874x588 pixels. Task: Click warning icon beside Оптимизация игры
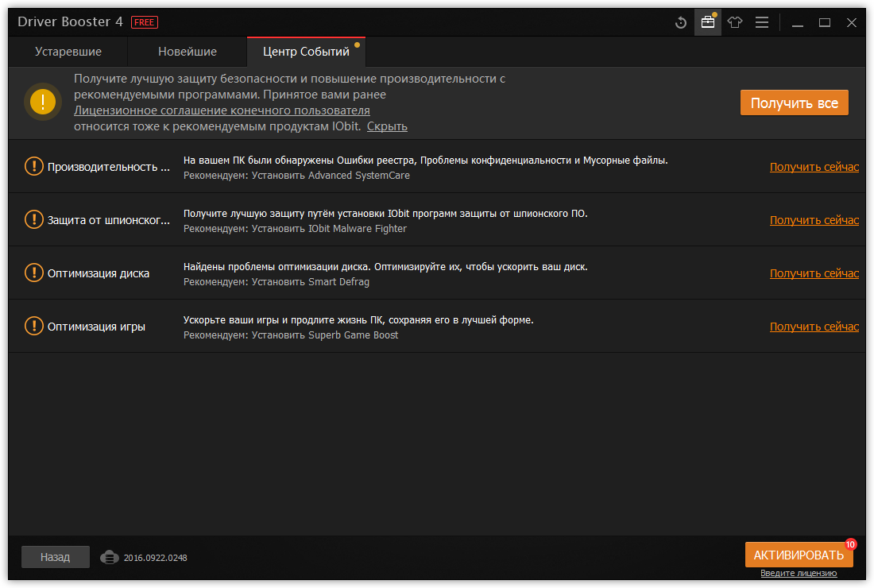(34, 326)
